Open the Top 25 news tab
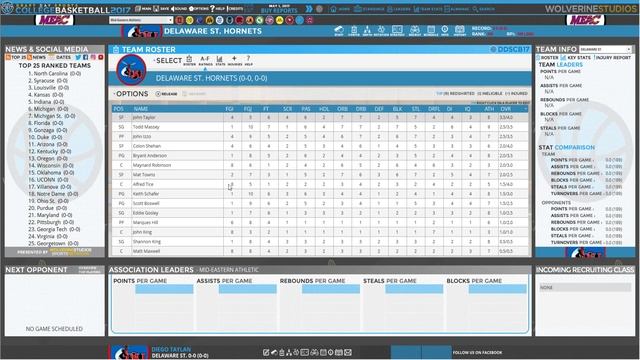This screenshot has height=360, width=640. click(16, 57)
